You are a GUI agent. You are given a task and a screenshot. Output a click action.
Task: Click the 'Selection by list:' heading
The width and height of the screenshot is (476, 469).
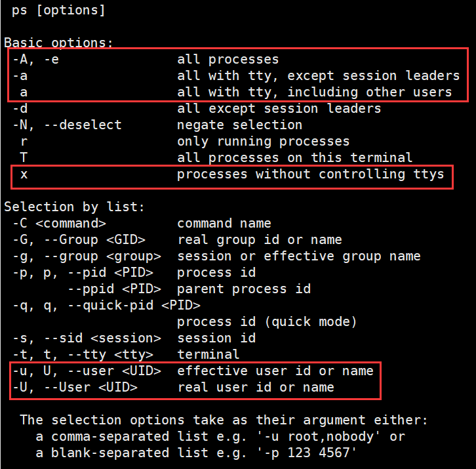[74, 207]
